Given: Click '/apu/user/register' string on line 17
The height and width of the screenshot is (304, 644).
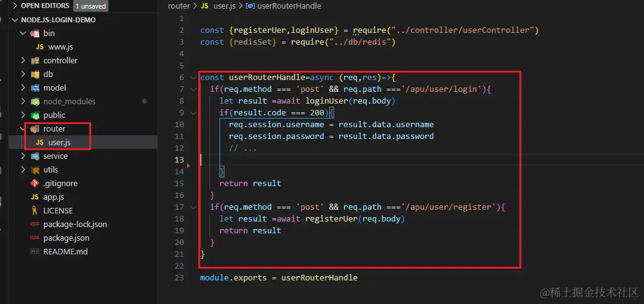Looking at the screenshot, I should coord(449,207).
